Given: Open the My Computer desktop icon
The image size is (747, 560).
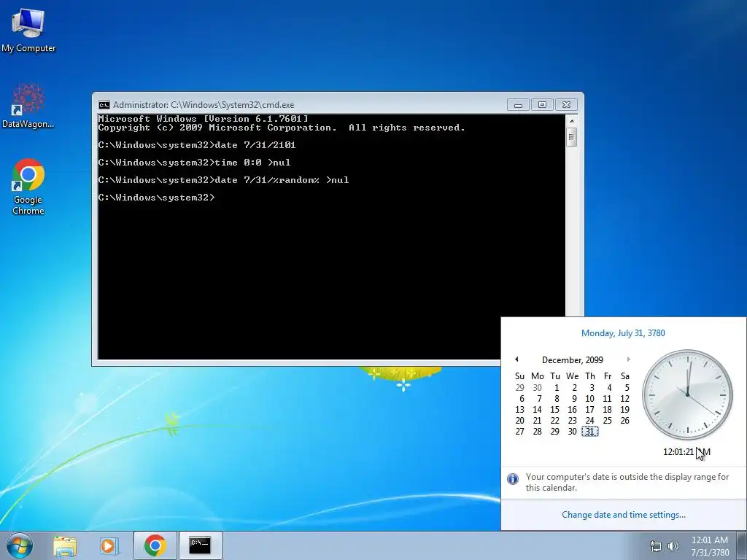Looking at the screenshot, I should 28,30.
